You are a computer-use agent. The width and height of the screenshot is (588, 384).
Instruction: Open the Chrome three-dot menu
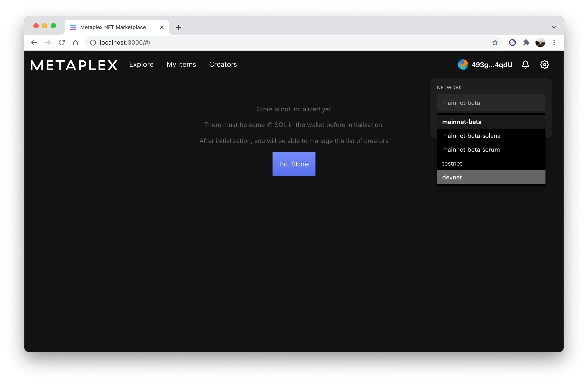[x=554, y=42]
